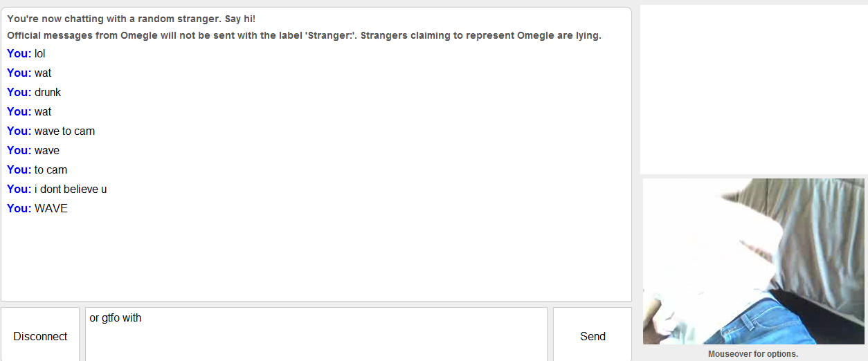Viewport: 868px width, 361px height.
Task: Click the "You:" label beside "drunk"
Action: [19, 92]
